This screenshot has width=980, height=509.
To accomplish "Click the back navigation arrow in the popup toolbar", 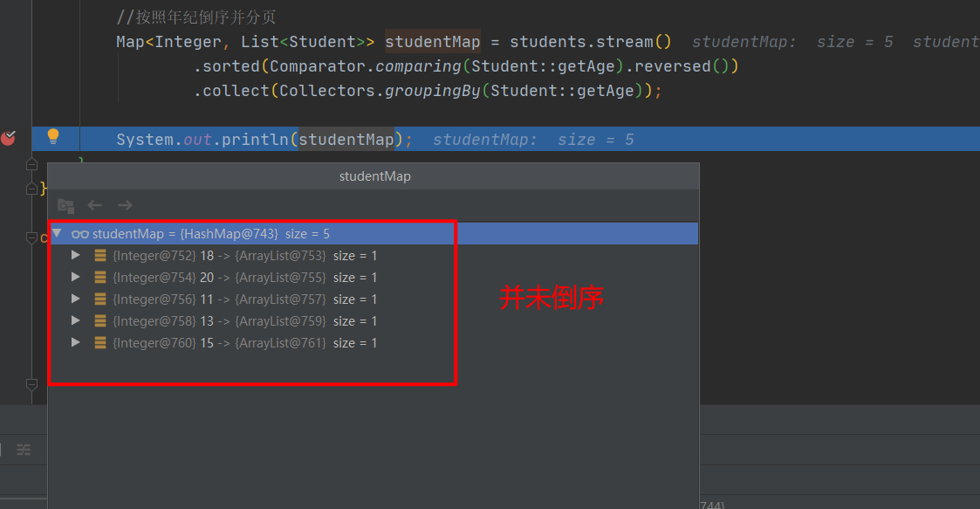I will pyautogui.click(x=95, y=205).
